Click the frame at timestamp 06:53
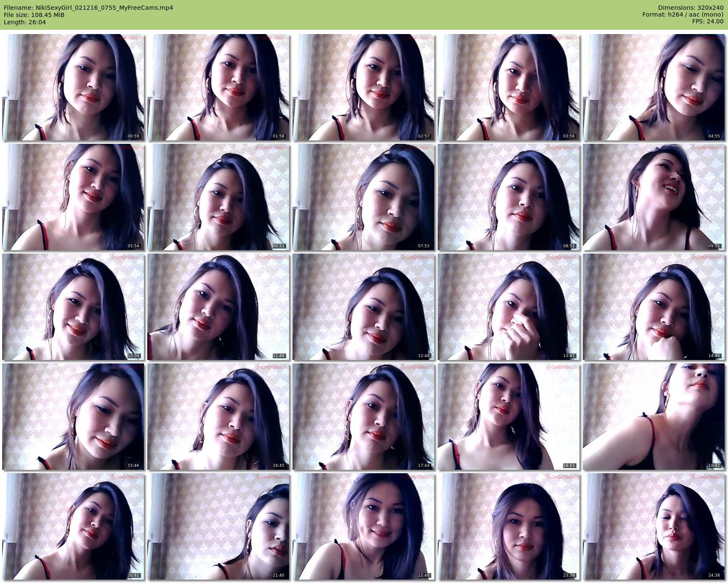Image resolution: width=728 pixels, height=583 pixels. click(218, 197)
